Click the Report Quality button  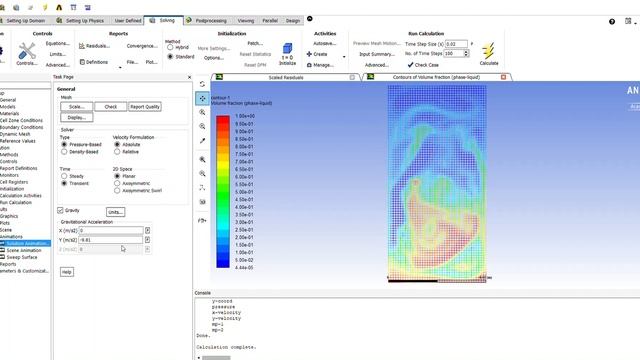pos(145,107)
